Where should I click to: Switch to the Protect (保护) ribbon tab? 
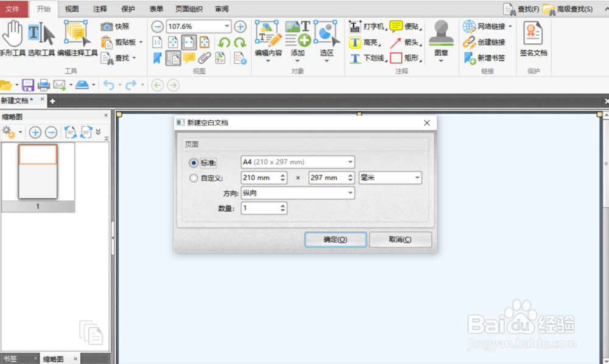128,9
